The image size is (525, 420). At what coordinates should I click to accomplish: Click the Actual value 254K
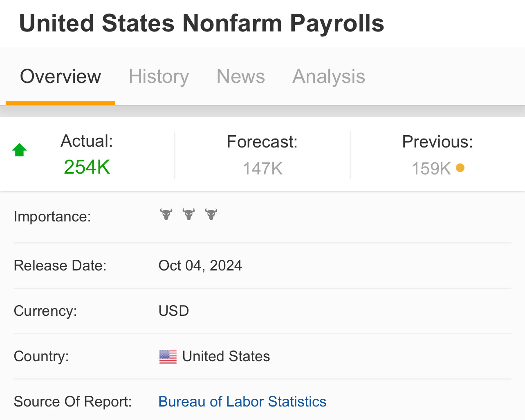87,167
